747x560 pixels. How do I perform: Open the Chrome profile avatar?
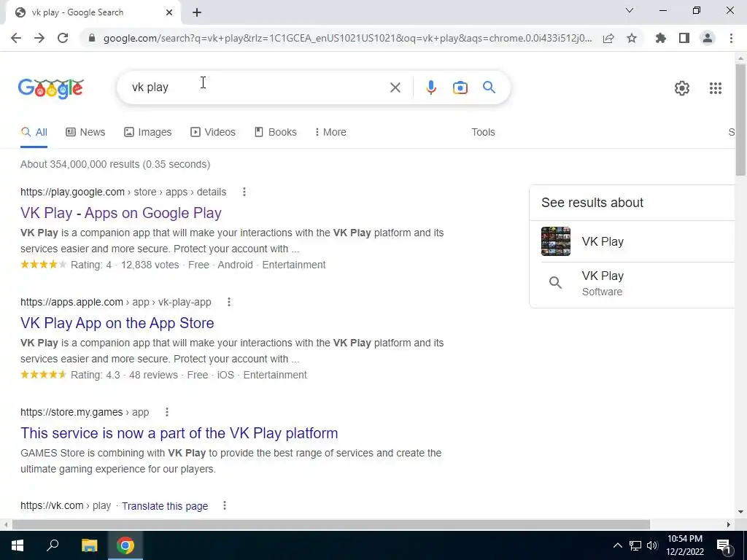coord(708,38)
